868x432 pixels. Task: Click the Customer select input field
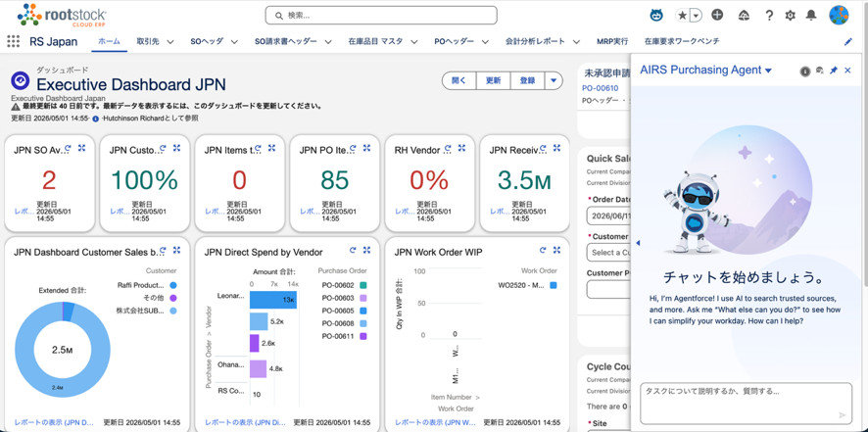coord(608,252)
